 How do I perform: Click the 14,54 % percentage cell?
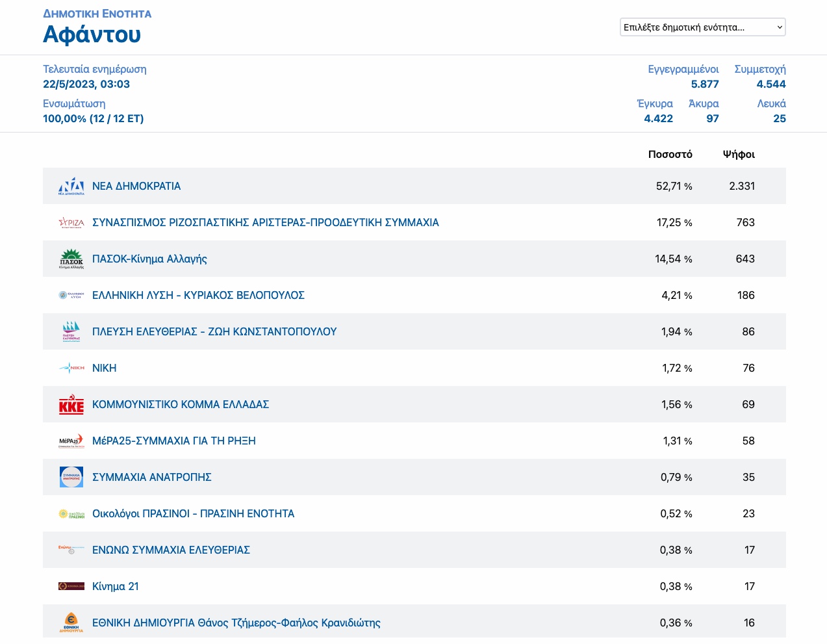pyautogui.click(x=674, y=259)
